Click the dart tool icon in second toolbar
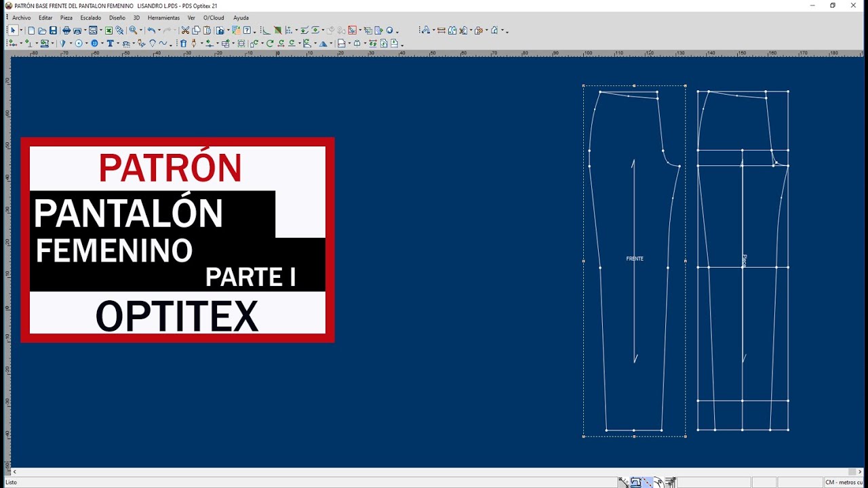The width and height of the screenshot is (868, 488). (62, 43)
